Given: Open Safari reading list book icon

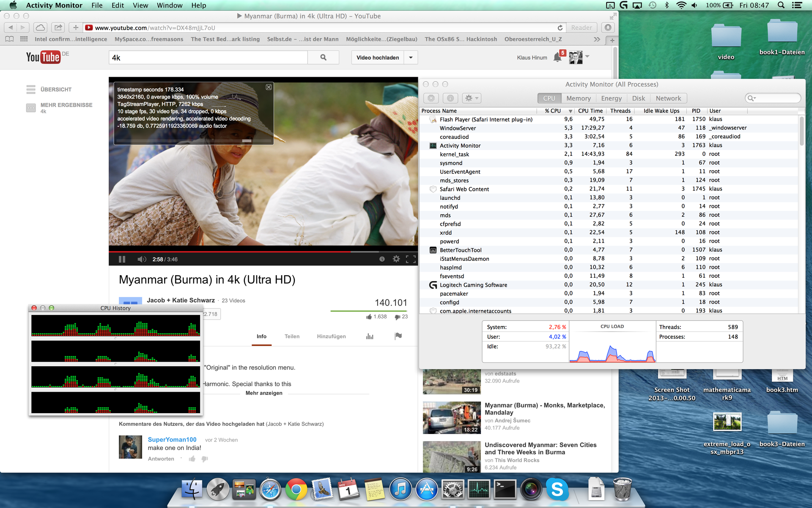Looking at the screenshot, I should 9,39.
